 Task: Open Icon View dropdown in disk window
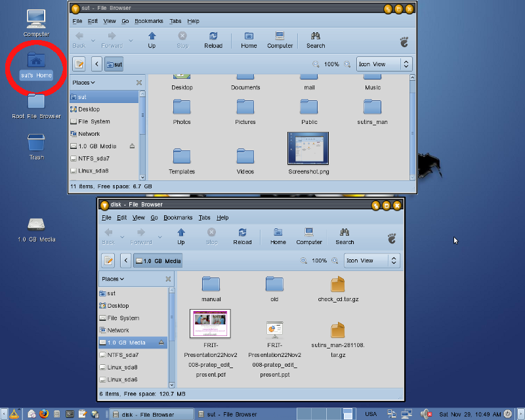[372, 261]
